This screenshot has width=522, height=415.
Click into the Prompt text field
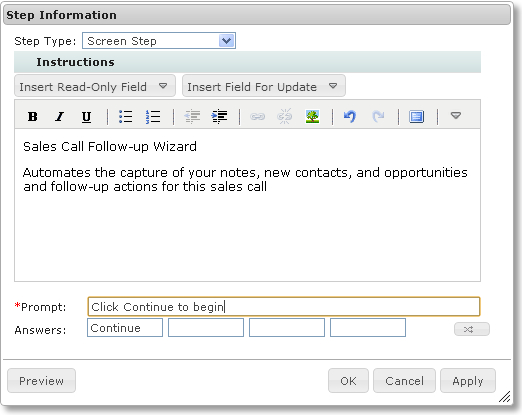pos(284,307)
